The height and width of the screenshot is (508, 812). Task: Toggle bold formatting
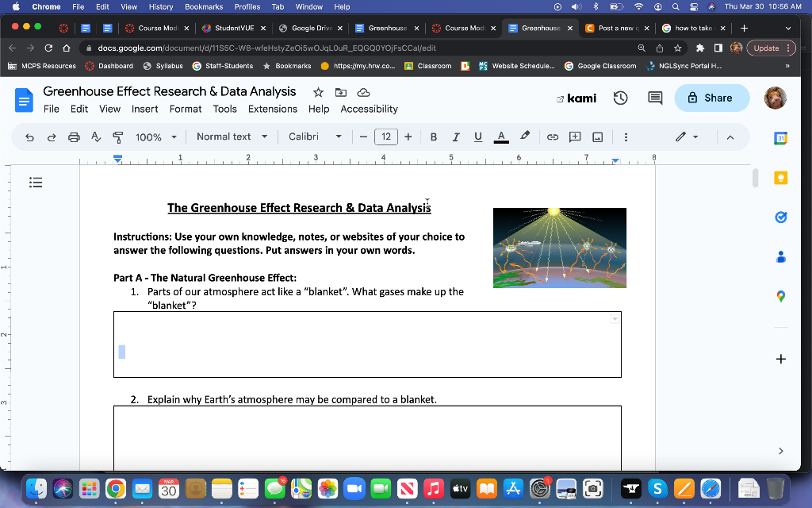pyautogui.click(x=434, y=137)
